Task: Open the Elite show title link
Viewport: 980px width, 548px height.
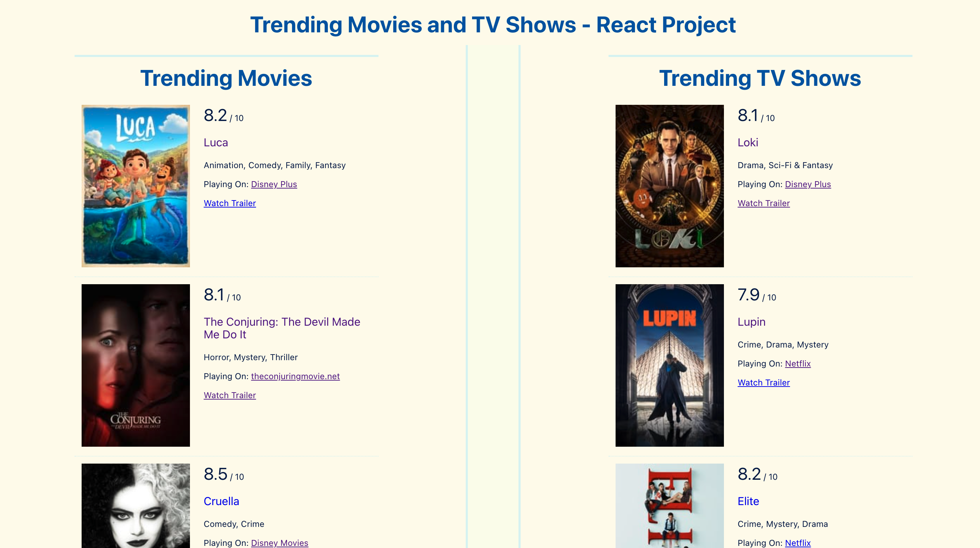Action: click(x=748, y=501)
